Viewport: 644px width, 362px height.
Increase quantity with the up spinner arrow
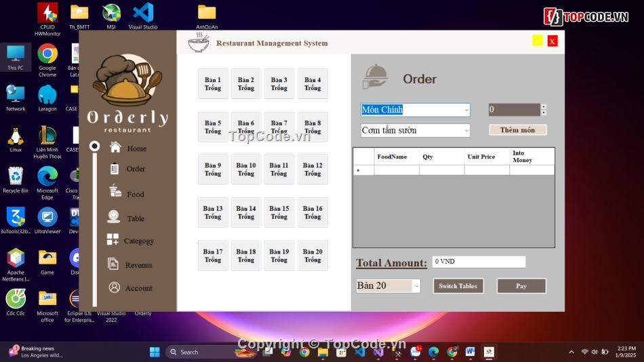(544, 107)
